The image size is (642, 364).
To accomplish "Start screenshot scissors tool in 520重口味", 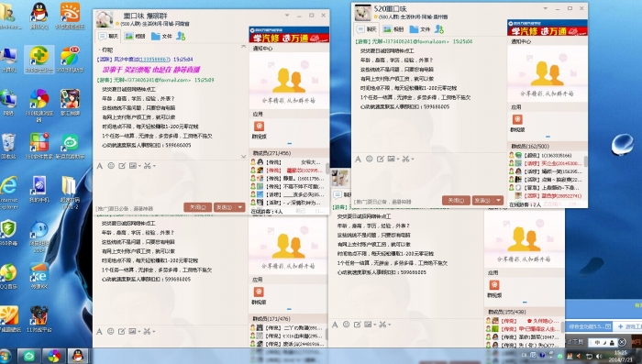I will pos(405,159).
